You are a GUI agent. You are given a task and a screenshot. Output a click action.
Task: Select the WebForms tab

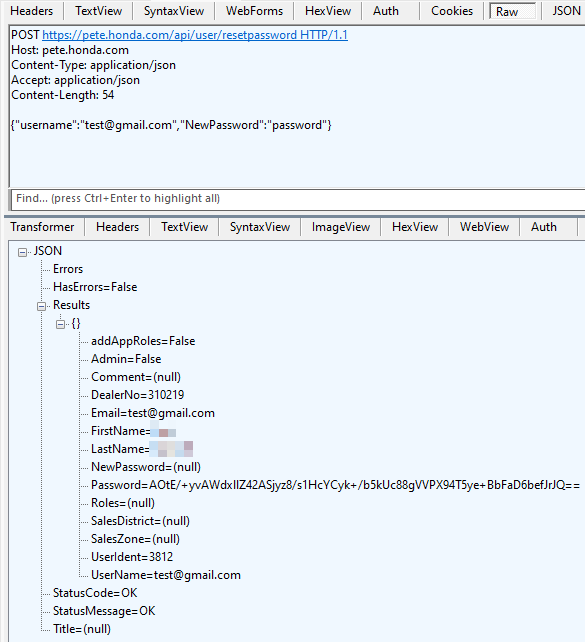click(254, 11)
